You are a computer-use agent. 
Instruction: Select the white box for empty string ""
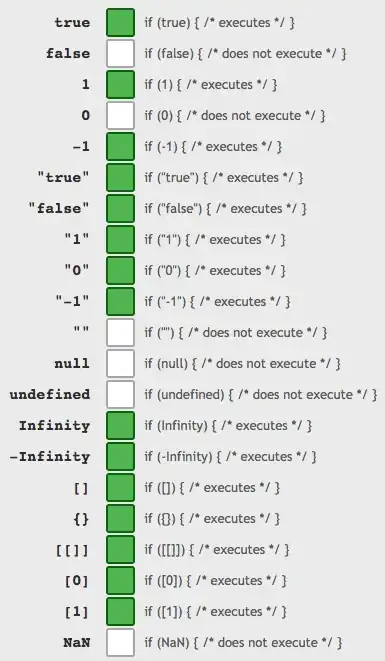tap(121, 332)
